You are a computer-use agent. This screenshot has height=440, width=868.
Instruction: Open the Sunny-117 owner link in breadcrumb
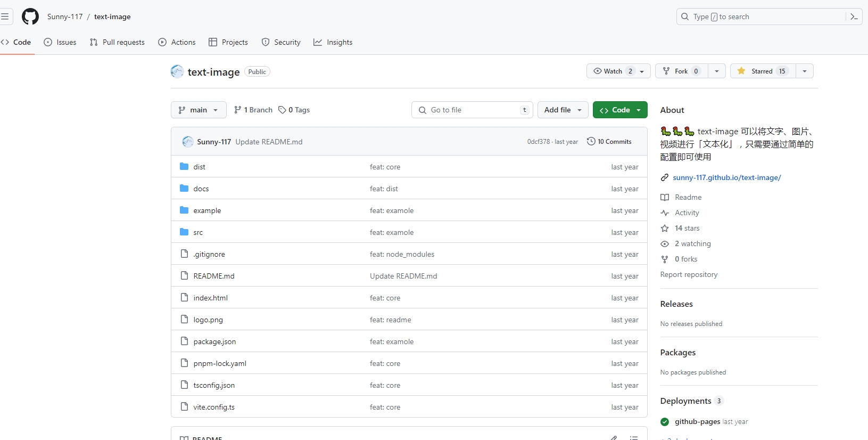tap(65, 17)
